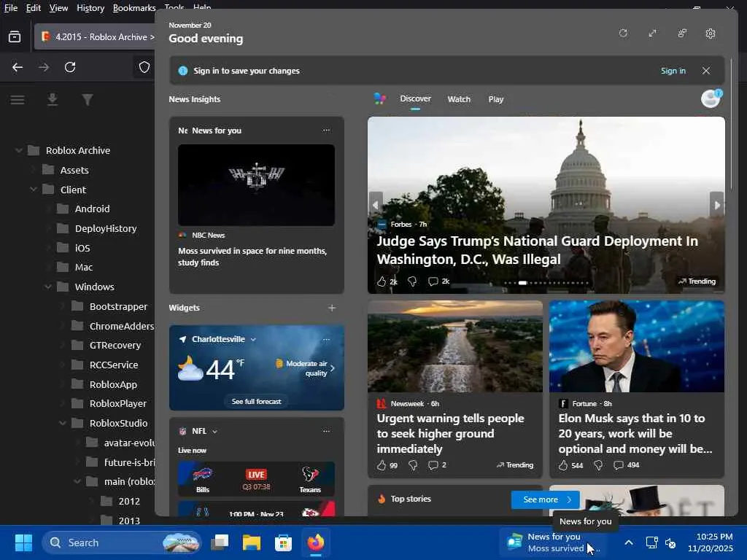Screen dimensions: 747x560
Task: Open the Firefox Edit menu
Action: tap(34, 7)
